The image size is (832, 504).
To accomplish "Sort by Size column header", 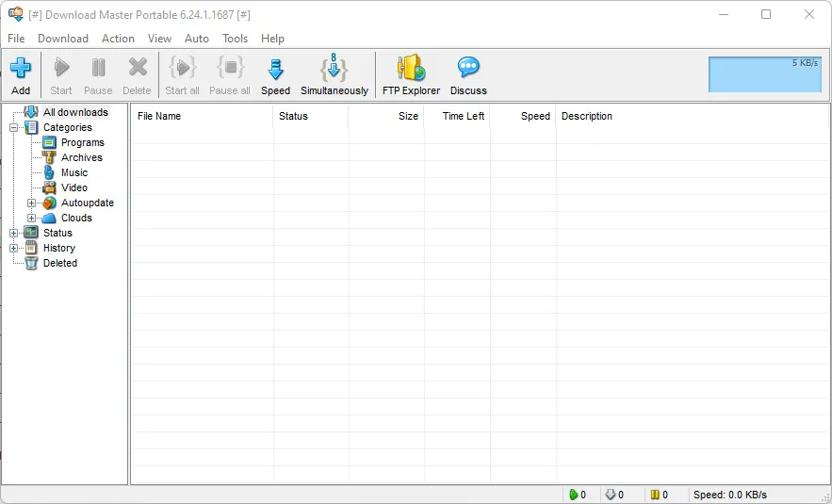I will 385,116.
